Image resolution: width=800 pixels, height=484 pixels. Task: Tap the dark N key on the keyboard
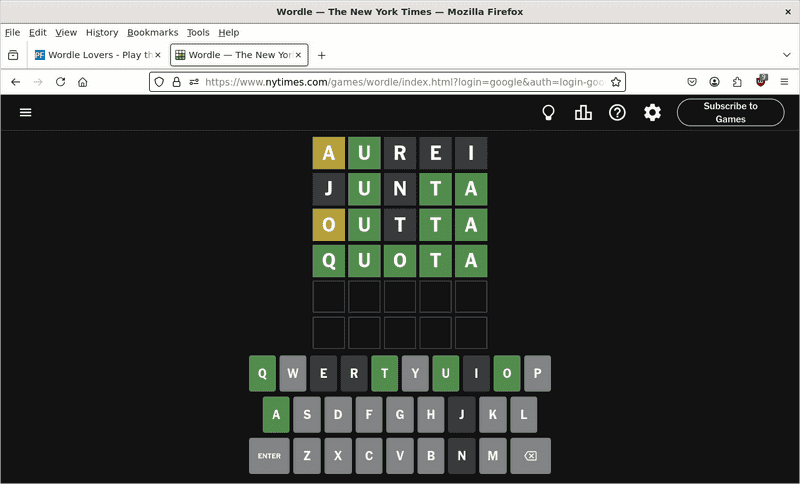(462, 456)
